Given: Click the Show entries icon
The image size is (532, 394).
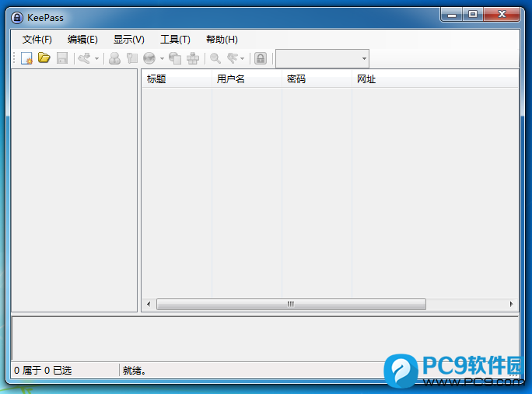Looking at the screenshot, I should 233,58.
